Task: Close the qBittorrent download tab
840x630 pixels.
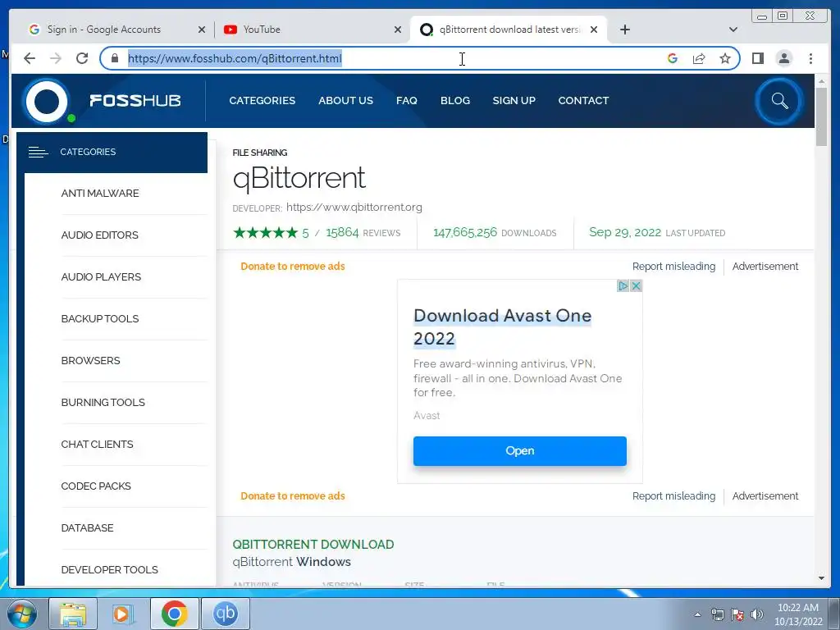Action: [594, 30]
